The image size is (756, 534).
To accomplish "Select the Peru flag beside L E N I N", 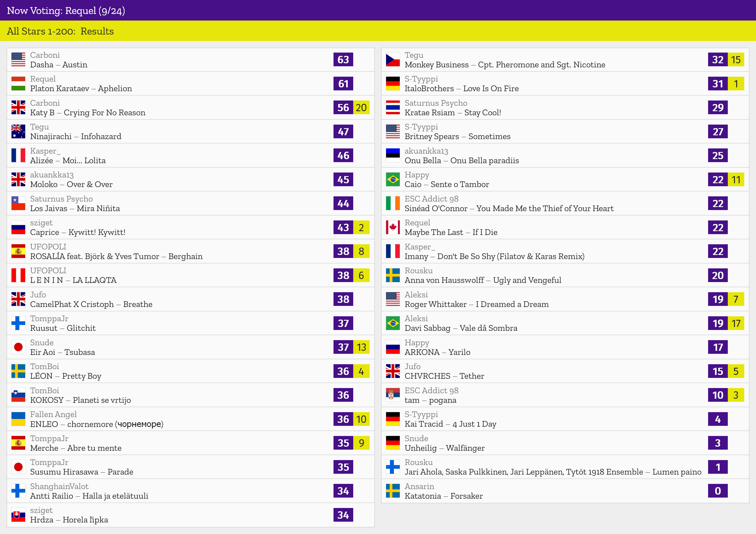I will point(18,275).
